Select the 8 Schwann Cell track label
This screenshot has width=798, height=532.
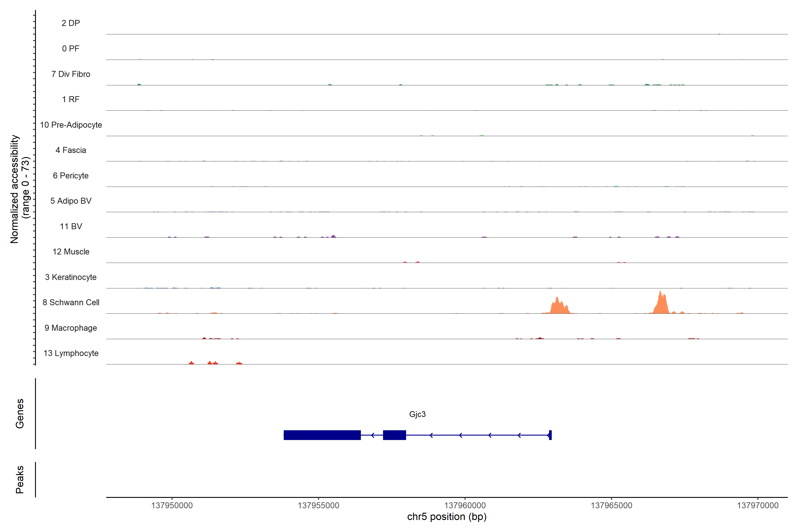click(x=71, y=302)
